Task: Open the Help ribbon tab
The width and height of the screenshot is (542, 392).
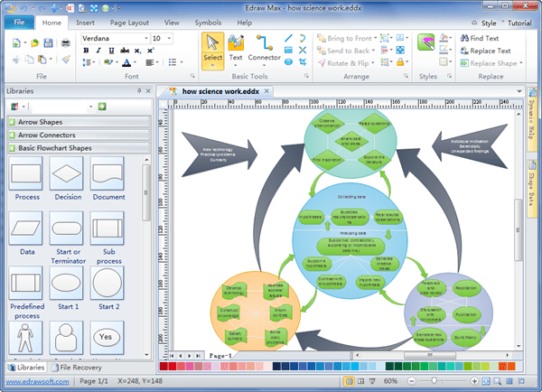Action: [x=245, y=23]
